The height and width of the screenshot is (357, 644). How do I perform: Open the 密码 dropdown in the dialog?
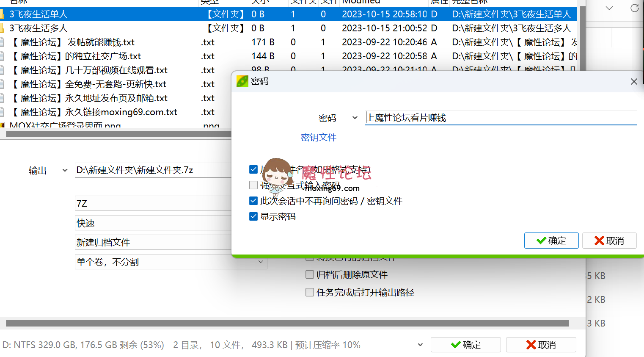pos(355,118)
